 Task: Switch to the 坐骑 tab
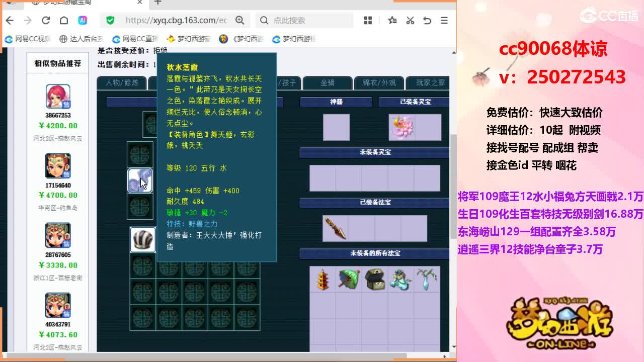[328, 83]
